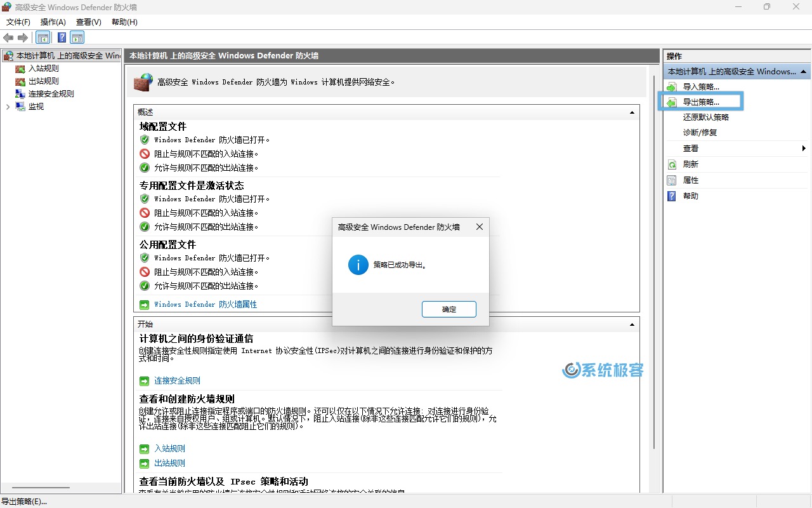Toggle the action pane toolbar icon
The image size is (812, 508).
pyautogui.click(x=77, y=37)
